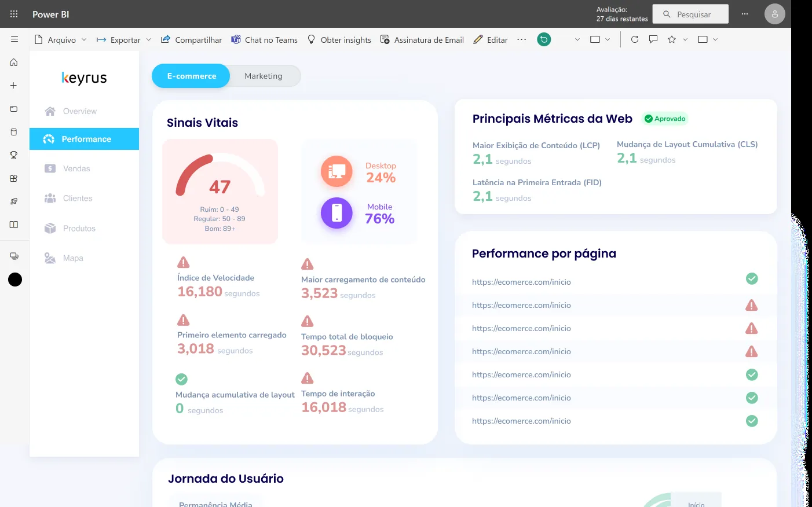Open the user account avatar
Screen dimensions: 812x507
[x=775, y=14]
